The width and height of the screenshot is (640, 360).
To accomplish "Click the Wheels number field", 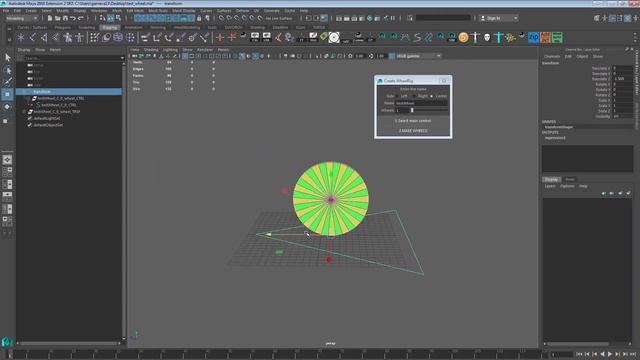I will tap(402, 110).
